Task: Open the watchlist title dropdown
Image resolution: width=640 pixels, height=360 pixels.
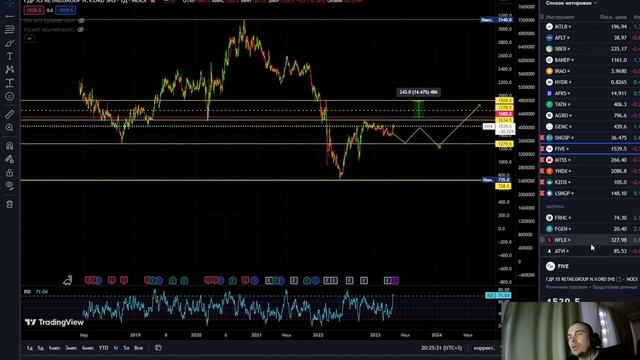Action: [x=571, y=3]
